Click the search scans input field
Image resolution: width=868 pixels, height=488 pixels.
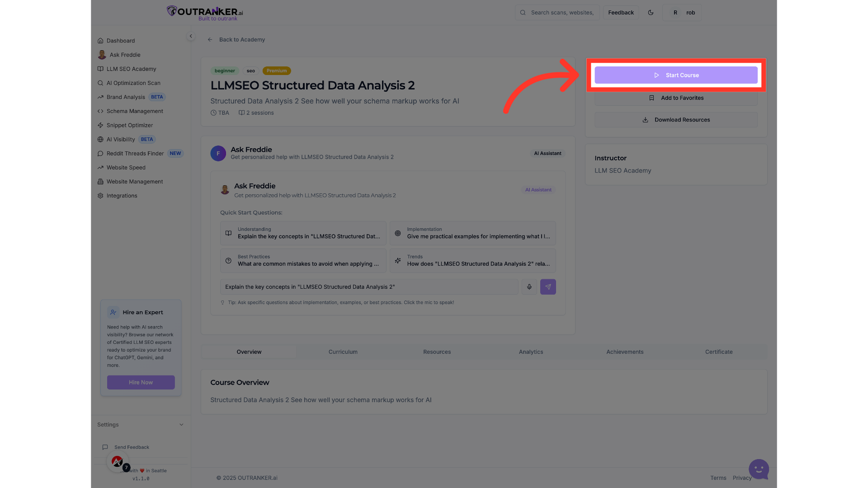[561, 13]
